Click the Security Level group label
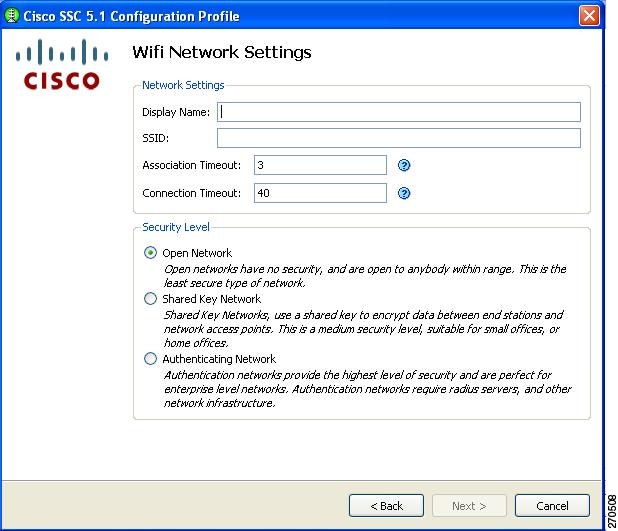Viewport: 618px width, 531px height. [x=176, y=227]
